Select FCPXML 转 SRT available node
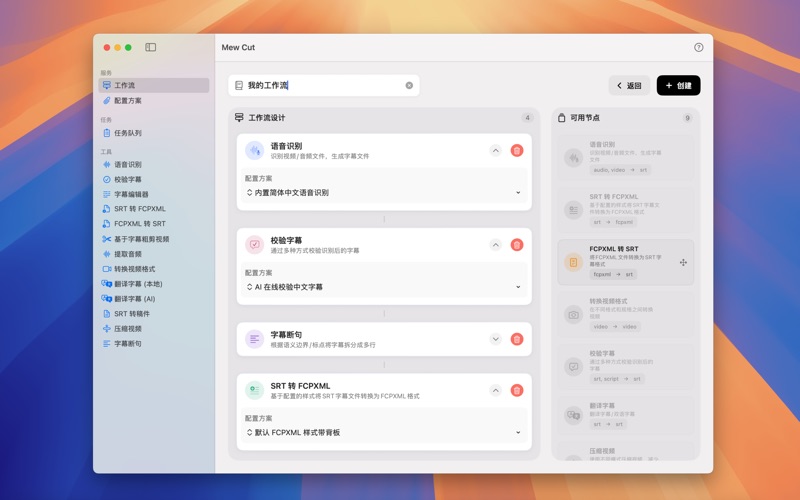 click(x=626, y=262)
